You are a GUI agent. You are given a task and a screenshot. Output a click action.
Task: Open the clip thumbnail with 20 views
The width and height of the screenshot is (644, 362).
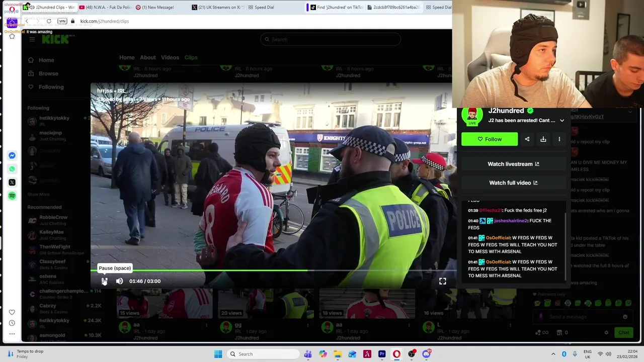(x=266, y=304)
